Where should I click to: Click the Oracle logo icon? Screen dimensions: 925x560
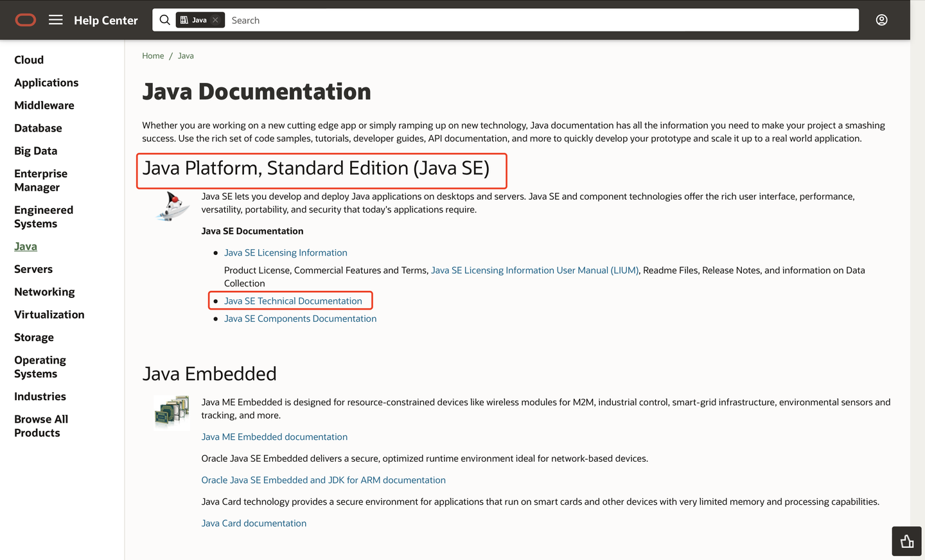[26, 20]
